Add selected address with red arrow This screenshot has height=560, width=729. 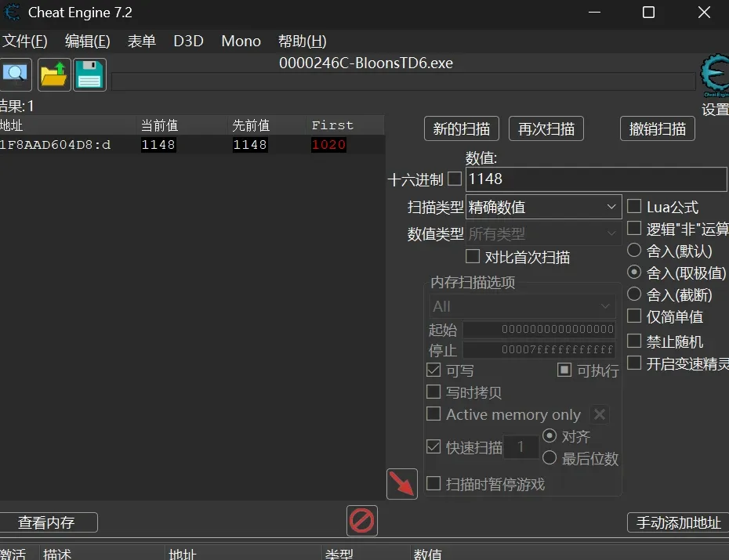(401, 484)
